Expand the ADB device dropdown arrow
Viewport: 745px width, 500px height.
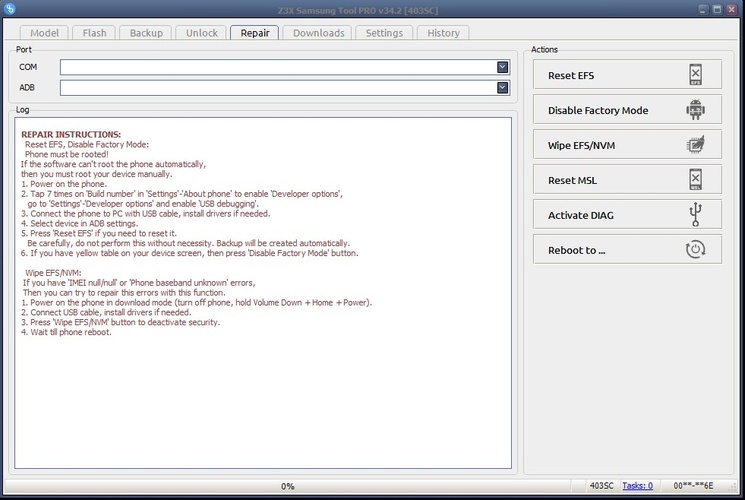502,87
